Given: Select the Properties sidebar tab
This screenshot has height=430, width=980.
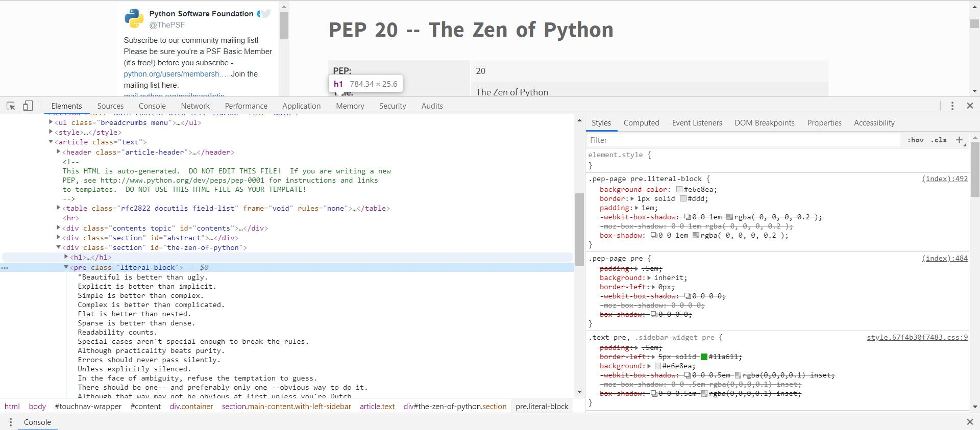Looking at the screenshot, I should (x=824, y=122).
